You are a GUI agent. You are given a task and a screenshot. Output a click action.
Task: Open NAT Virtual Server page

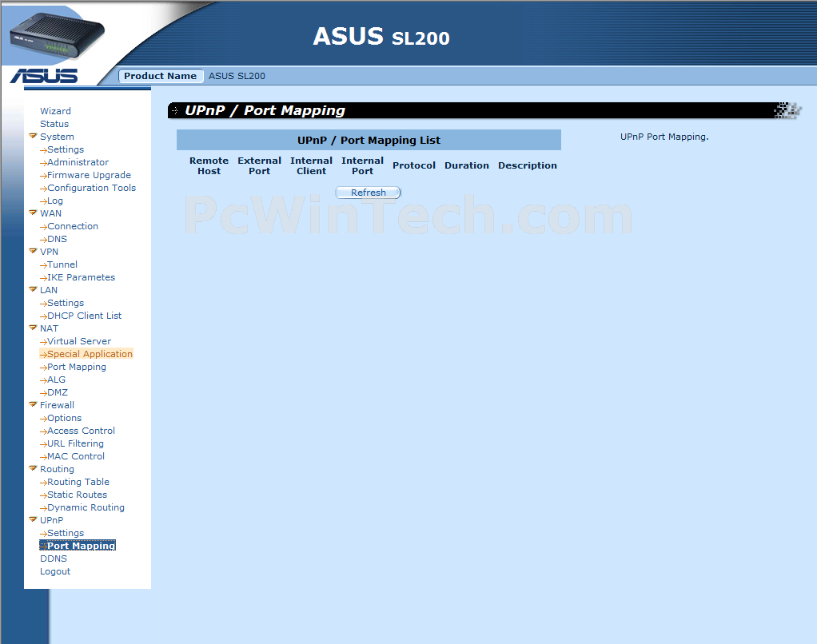79,341
